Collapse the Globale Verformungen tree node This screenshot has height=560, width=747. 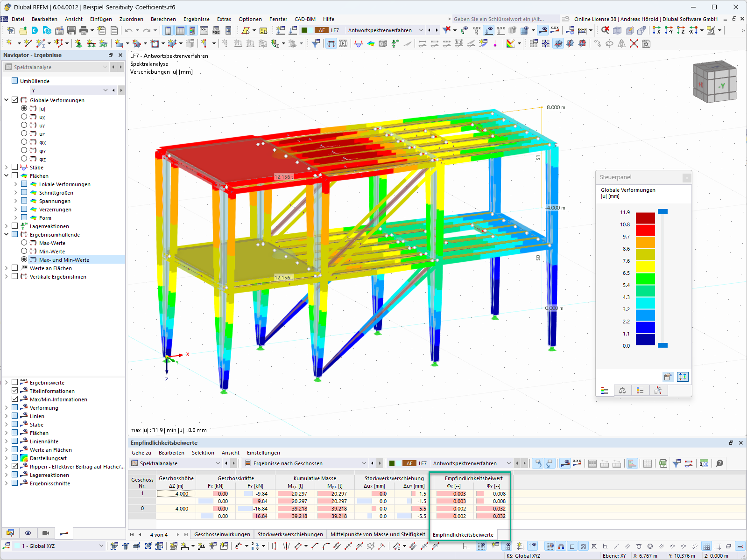coord(7,100)
